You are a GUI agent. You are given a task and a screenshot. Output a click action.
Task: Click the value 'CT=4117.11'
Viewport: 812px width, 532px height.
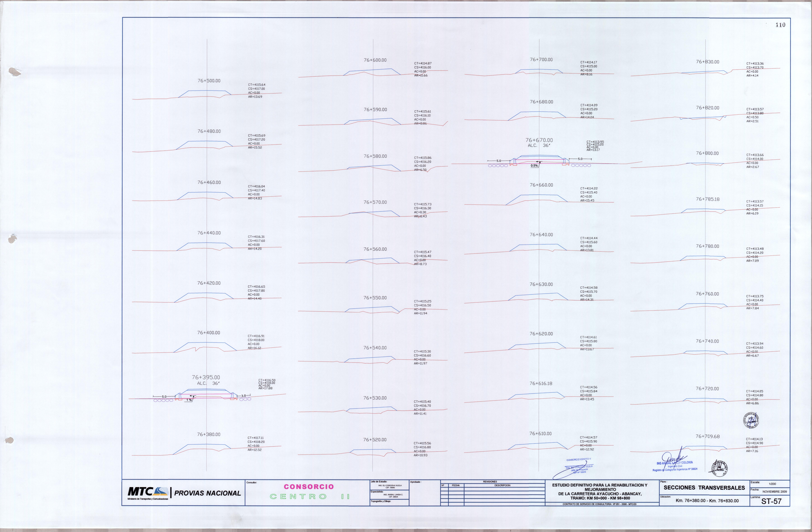256,438
